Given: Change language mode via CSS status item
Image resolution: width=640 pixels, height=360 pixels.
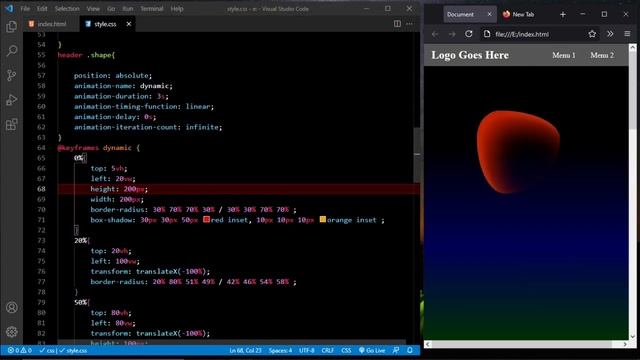Looking at the screenshot, I should pos(346,350).
